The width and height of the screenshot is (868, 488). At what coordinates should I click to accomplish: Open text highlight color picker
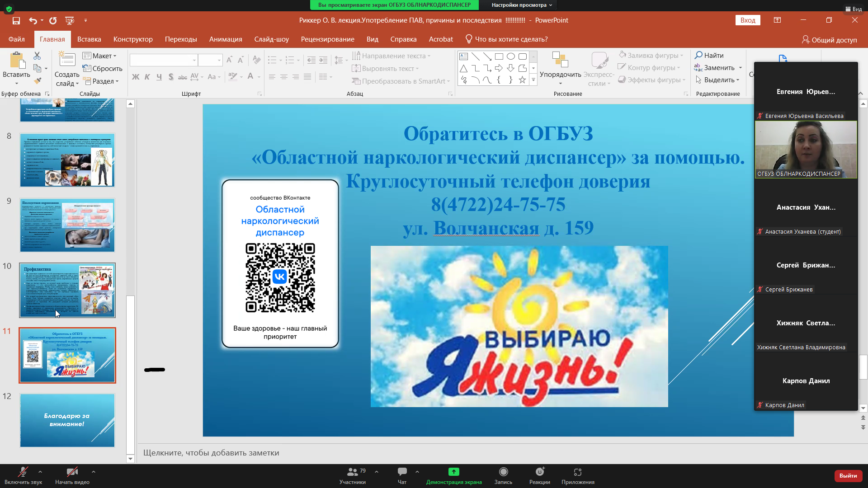pos(232,77)
